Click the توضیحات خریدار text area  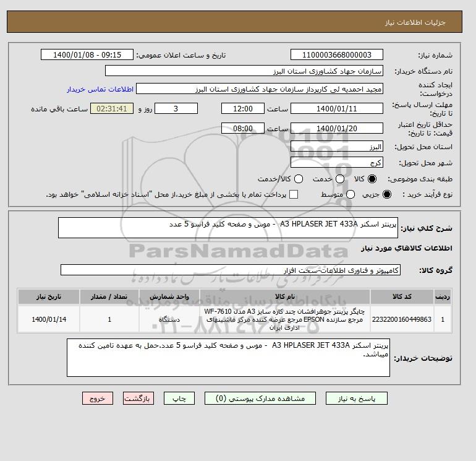[228, 358]
